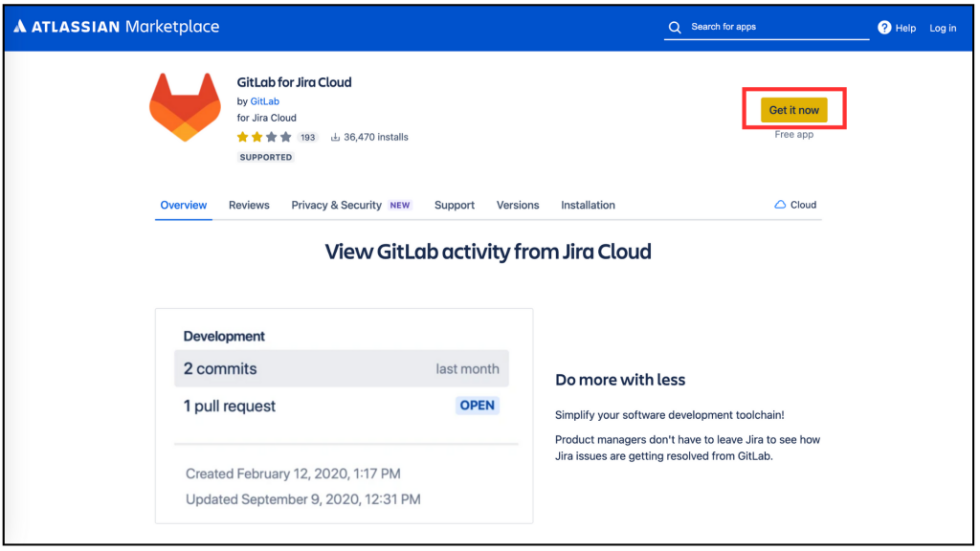Click the Free app label
980x551 pixels.
pos(793,134)
